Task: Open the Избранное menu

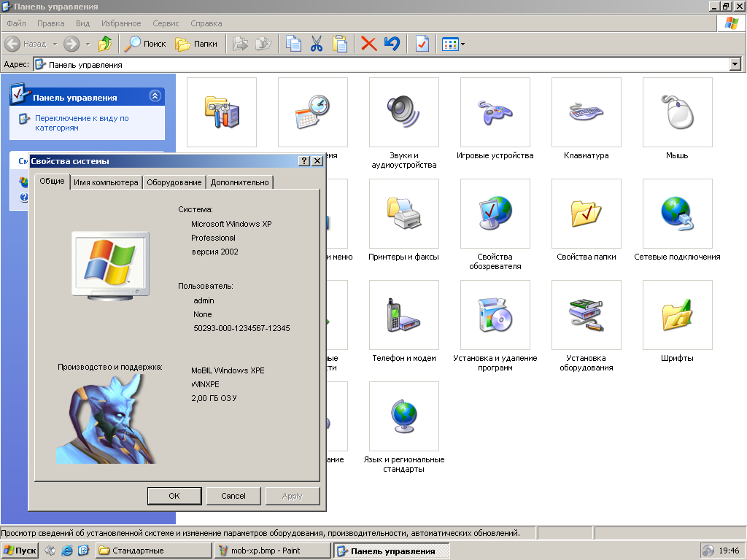Action: pyautogui.click(x=121, y=23)
